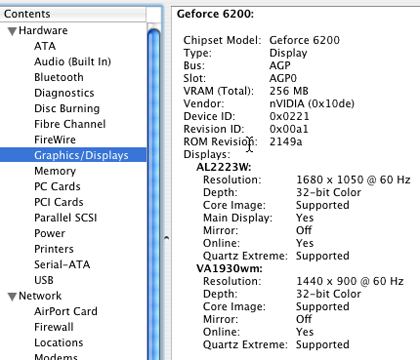Select the partly visible Modems entry
420x360 pixels.
tap(56, 356)
